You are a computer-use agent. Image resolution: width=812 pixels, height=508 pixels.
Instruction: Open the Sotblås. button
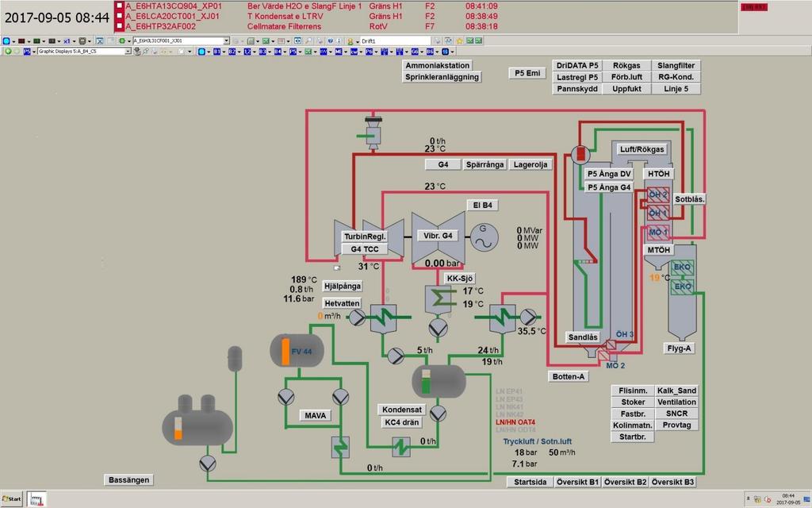[x=691, y=199]
